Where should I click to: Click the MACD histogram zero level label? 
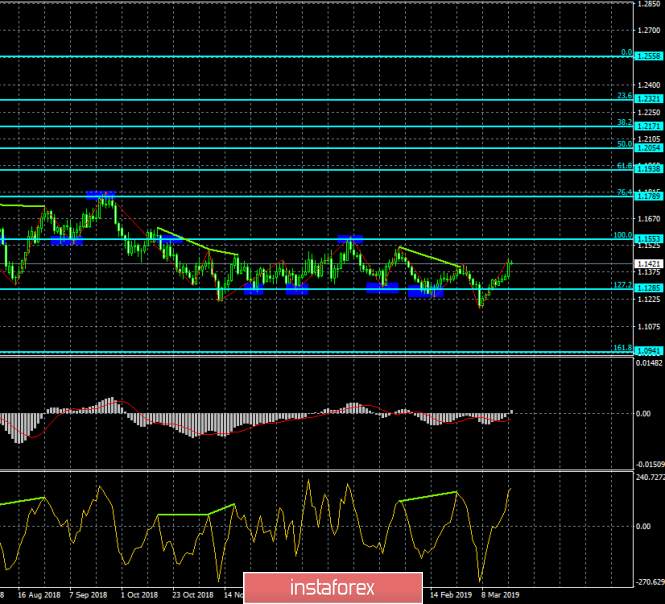click(x=643, y=414)
